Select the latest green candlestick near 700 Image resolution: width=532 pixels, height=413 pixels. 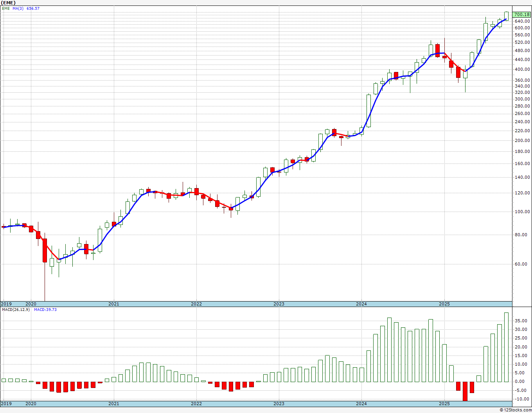[506, 16]
